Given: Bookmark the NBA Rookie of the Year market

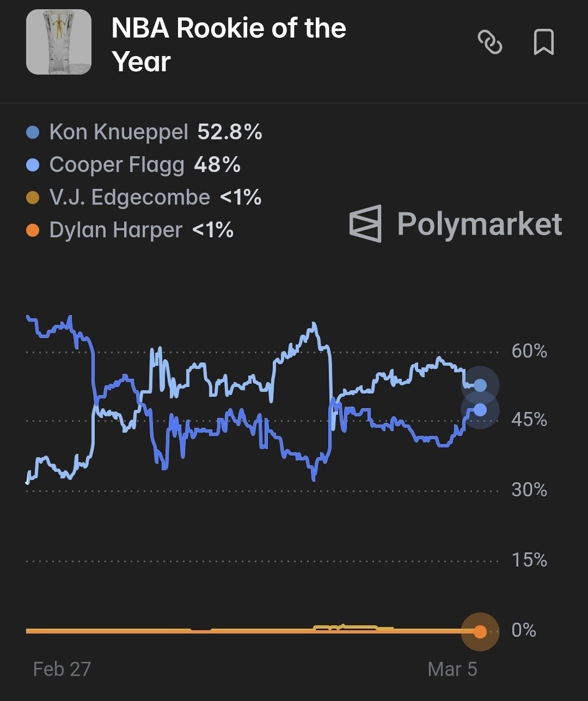Looking at the screenshot, I should (x=543, y=42).
